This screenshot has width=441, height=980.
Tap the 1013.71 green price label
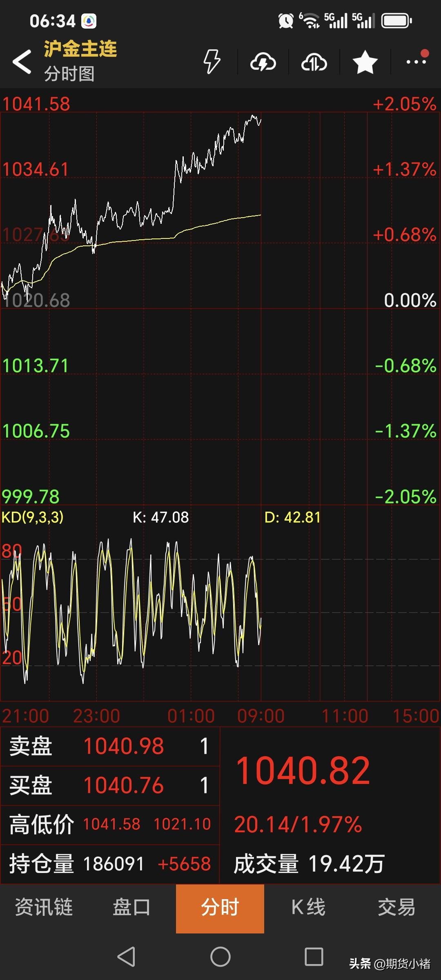[36, 366]
